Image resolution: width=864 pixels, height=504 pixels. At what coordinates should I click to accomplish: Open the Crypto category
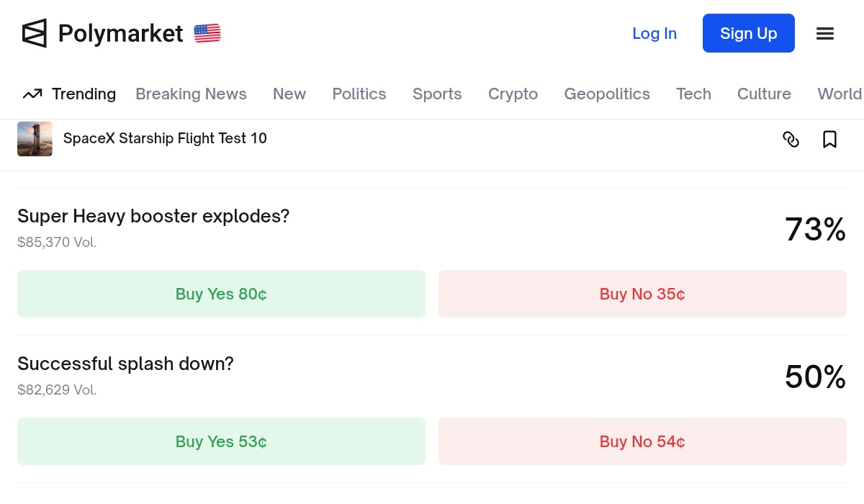click(x=513, y=94)
